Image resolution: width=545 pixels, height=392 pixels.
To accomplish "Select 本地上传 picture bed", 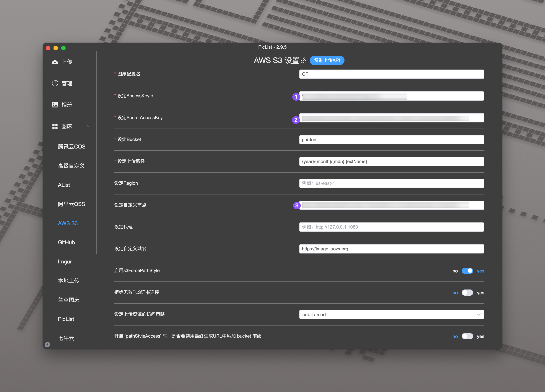I will click(x=69, y=281).
